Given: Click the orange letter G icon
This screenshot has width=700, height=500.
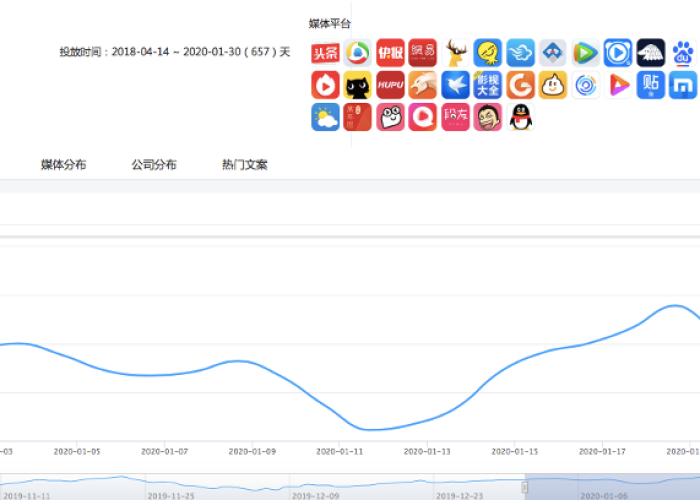Looking at the screenshot, I should pos(521,85).
